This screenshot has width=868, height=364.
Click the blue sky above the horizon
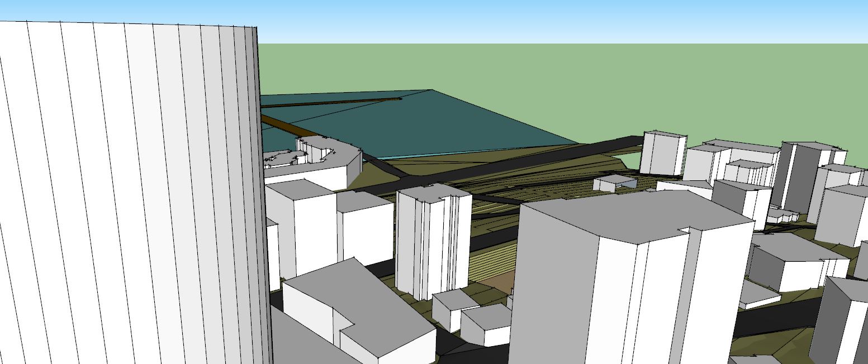[x=503, y=20]
